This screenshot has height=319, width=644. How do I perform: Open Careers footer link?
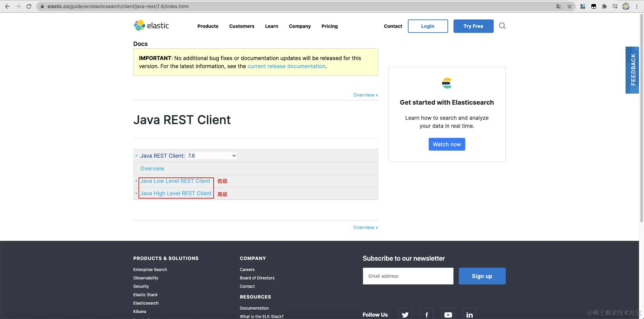coord(247,270)
